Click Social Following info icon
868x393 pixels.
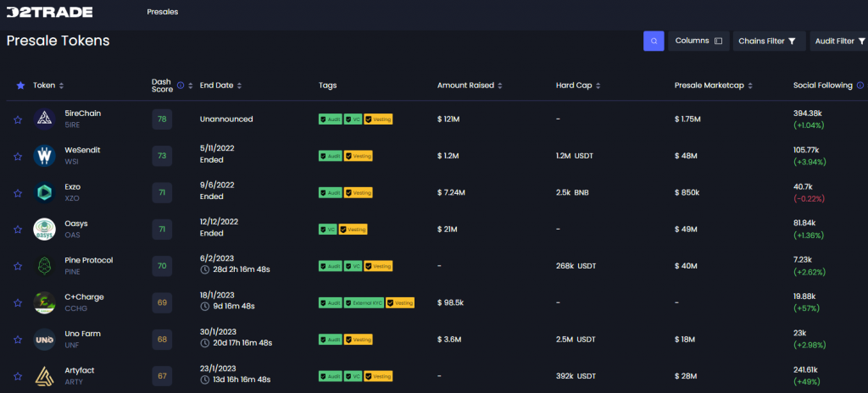click(860, 86)
